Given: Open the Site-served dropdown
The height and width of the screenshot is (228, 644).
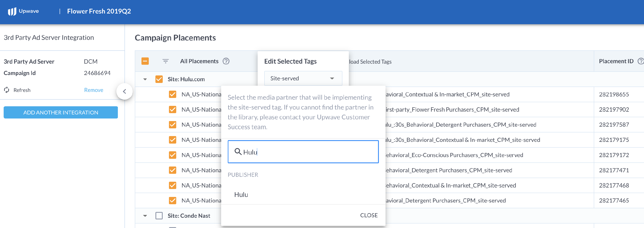Looking at the screenshot, I should 303,78.
